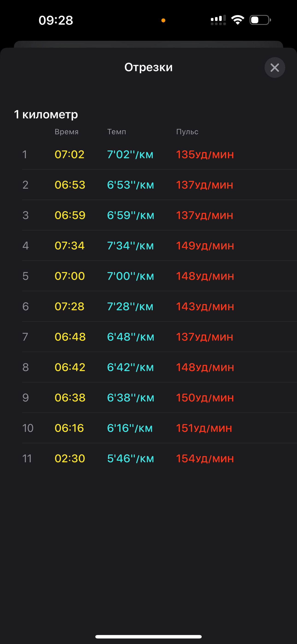Image resolution: width=297 pixels, height=644 pixels.
Task: Tap the 1 километр section heading
Action: tap(46, 114)
